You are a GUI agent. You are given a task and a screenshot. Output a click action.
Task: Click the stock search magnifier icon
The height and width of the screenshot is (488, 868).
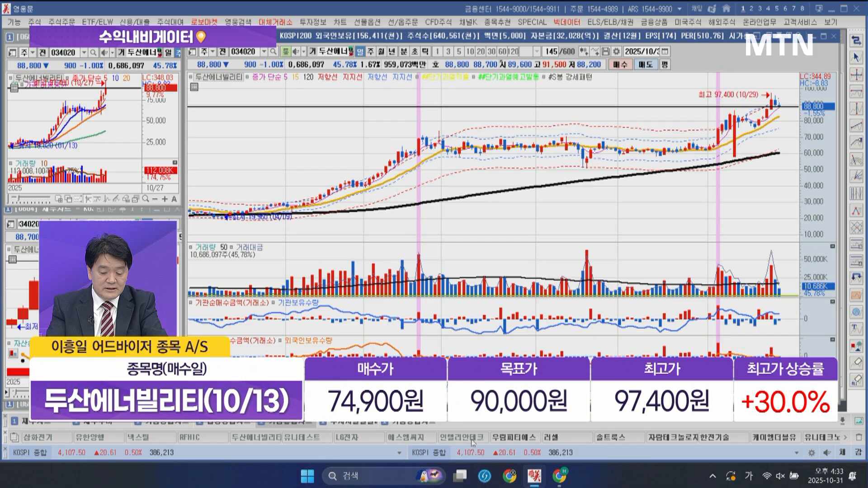pyautogui.click(x=273, y=52)
